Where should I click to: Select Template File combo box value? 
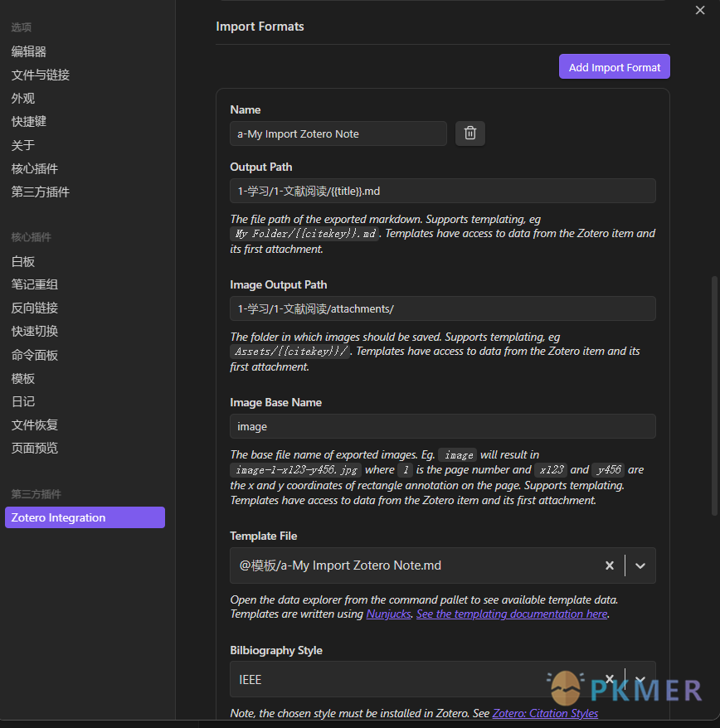340,565
